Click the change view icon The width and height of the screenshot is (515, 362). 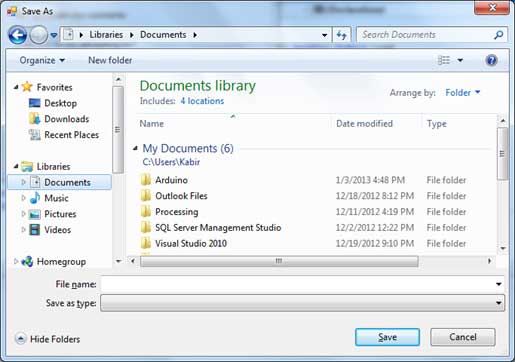444,60
